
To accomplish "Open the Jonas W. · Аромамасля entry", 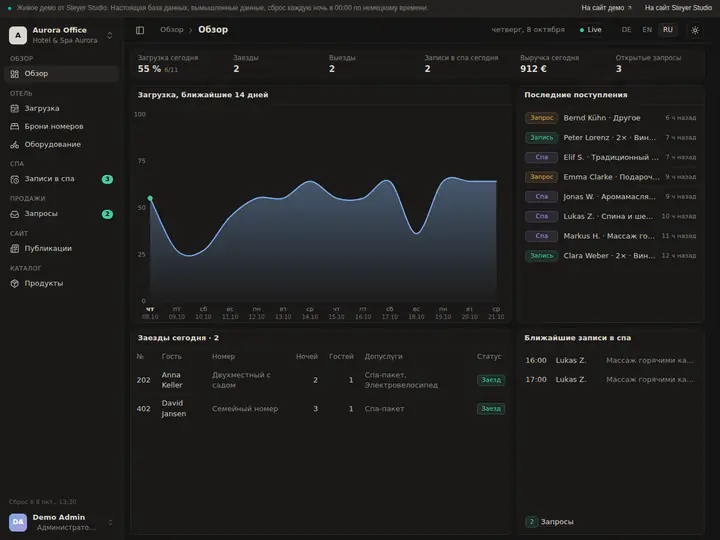I will coord(611,197).
